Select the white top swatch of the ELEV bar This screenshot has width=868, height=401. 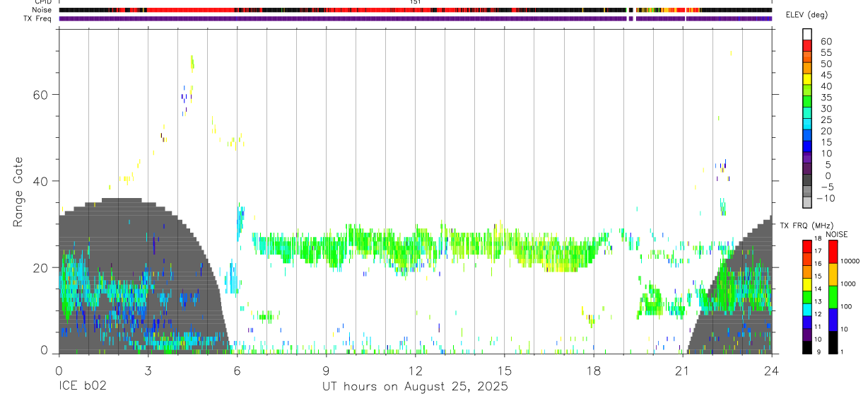point(807,33)
